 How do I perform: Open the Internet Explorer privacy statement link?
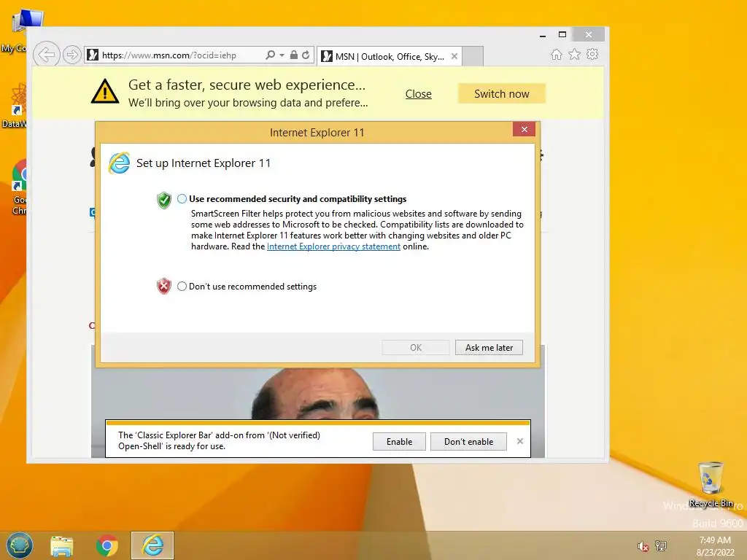pyautogui.click(x=333, y=246)
